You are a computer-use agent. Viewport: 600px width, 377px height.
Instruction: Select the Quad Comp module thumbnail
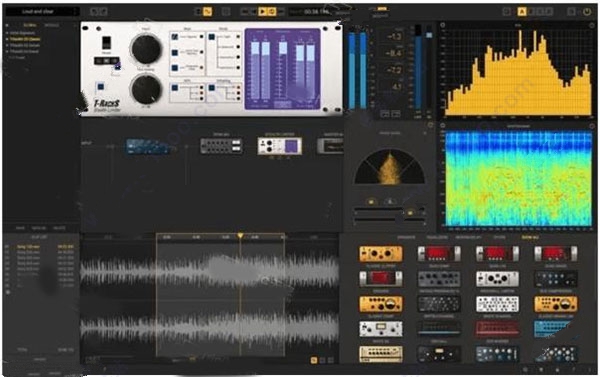[x=439, y=254]
